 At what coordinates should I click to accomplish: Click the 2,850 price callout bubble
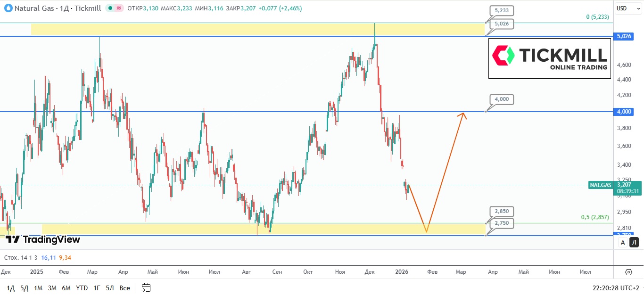pos(502,211)
